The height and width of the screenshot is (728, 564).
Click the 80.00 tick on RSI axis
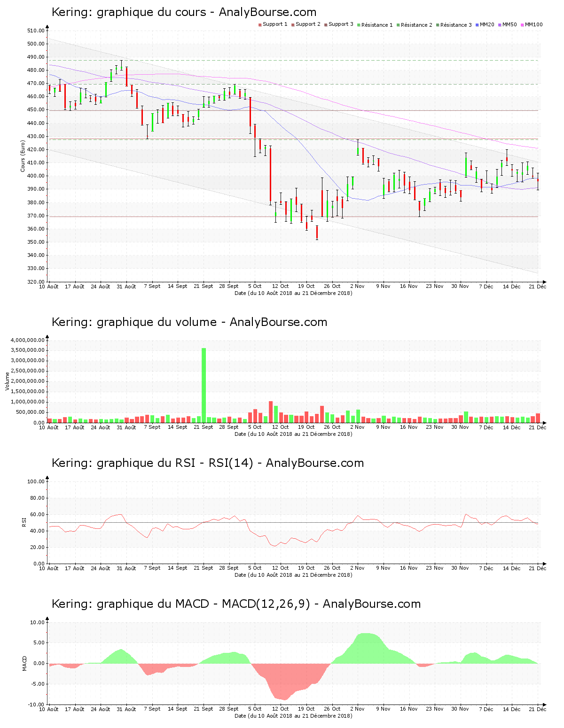[x=37, y=498]
